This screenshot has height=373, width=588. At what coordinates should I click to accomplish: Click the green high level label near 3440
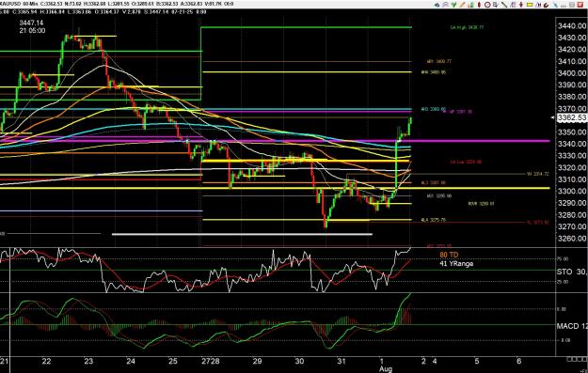click(467, 27)
